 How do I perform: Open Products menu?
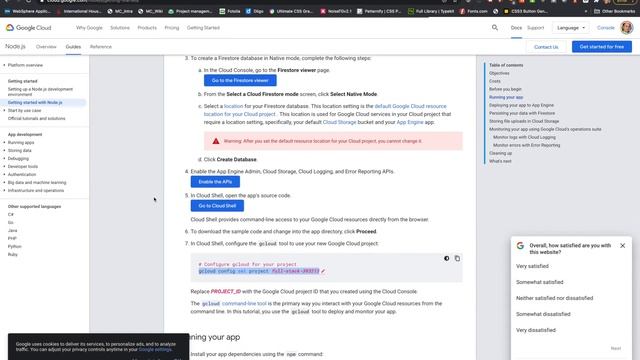tap(147, 28)
